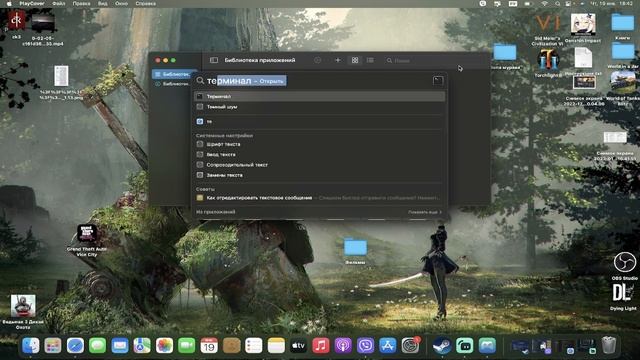Open Сопроводительный текст setting result
Image resolution: width=640 pixels, height=360 pixels.
pyautogui.click(x=320, y=165)
